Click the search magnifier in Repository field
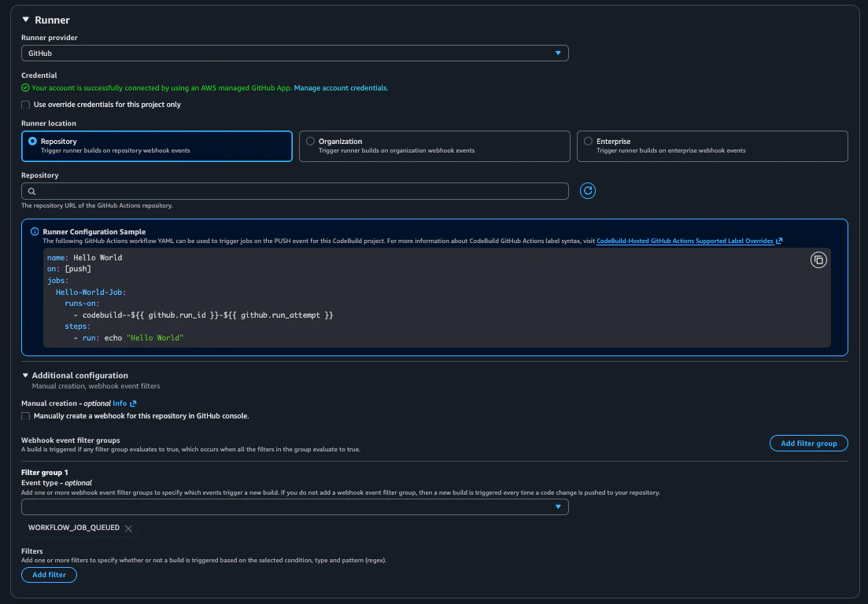 [32, 191]
